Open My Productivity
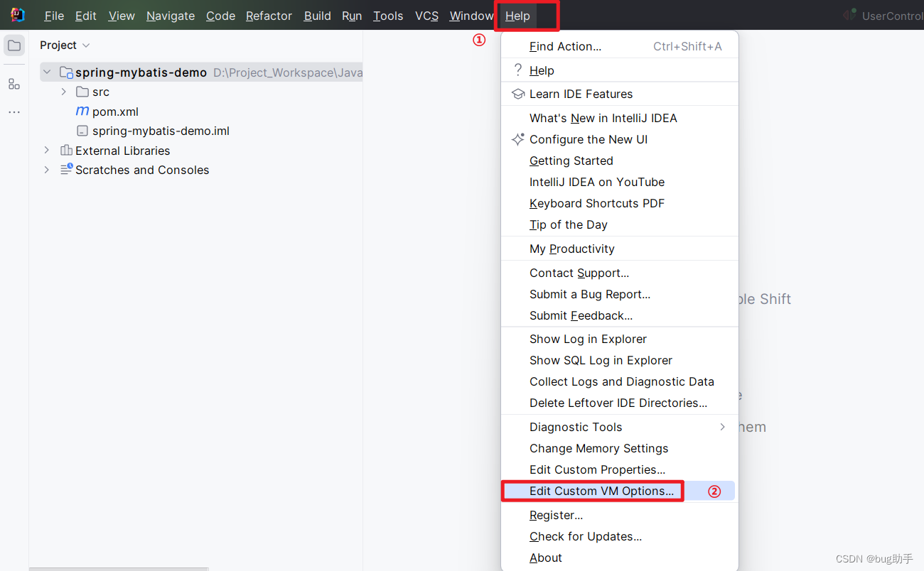This screenshot has height=571, width=924. point(620,249)
